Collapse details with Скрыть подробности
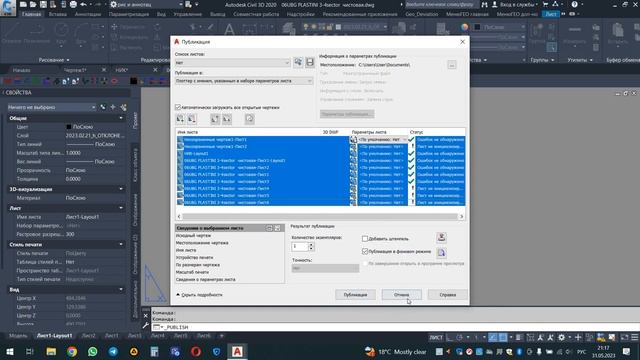The width and height of the screenshot is (640, 360). pos(199,295)
